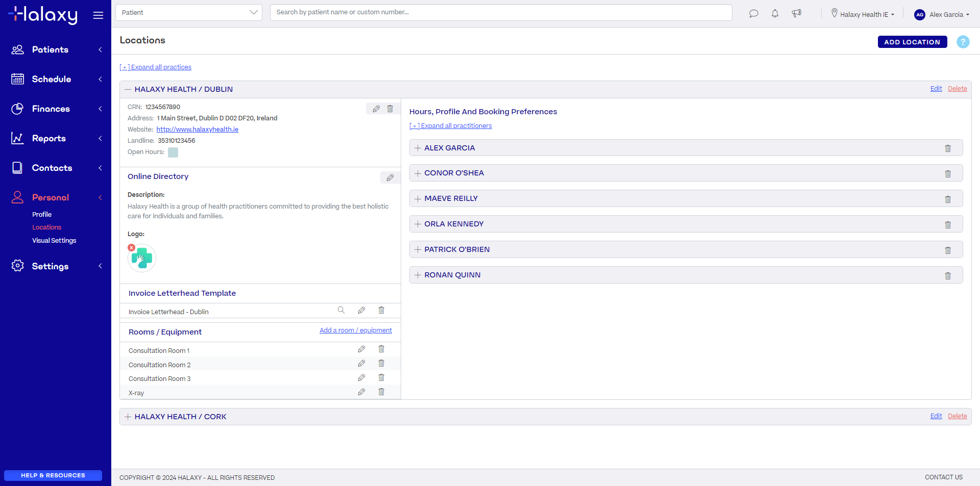Expand Conor O'Shea practitioner row
Screen dimensions: 980x486
(x=418, y=173)
